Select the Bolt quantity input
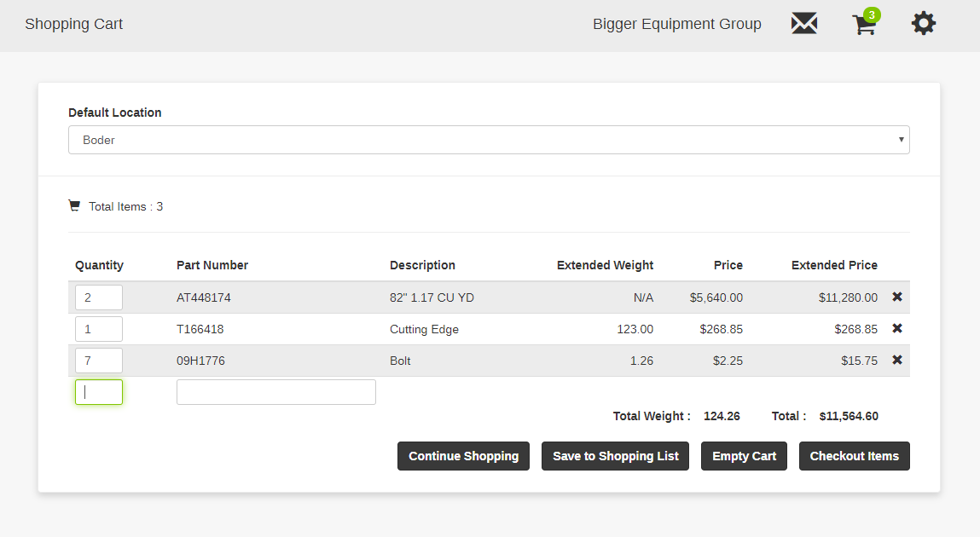 tap(99, 361)
